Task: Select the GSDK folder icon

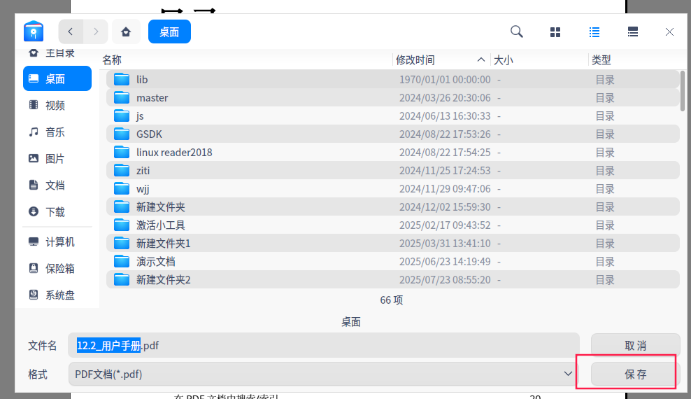Action: (122, 134)
